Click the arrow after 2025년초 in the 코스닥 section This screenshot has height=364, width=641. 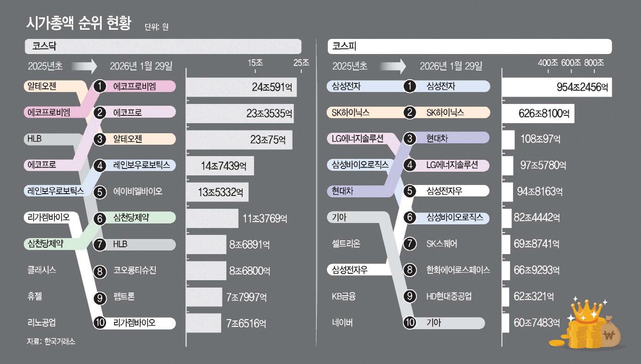coord(84,66)
